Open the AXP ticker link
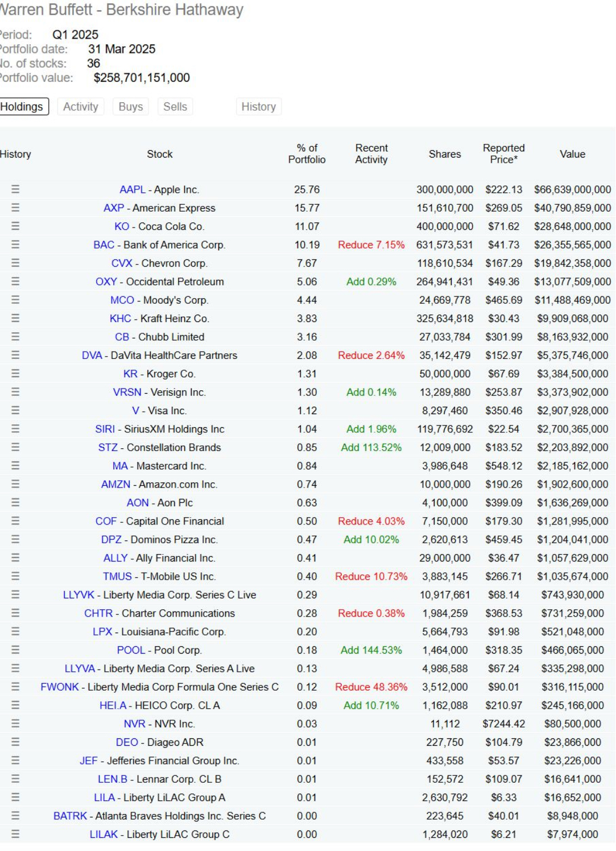Image resolution: width=616 pixels, height=851 pixels. click(x=114, y=208)
